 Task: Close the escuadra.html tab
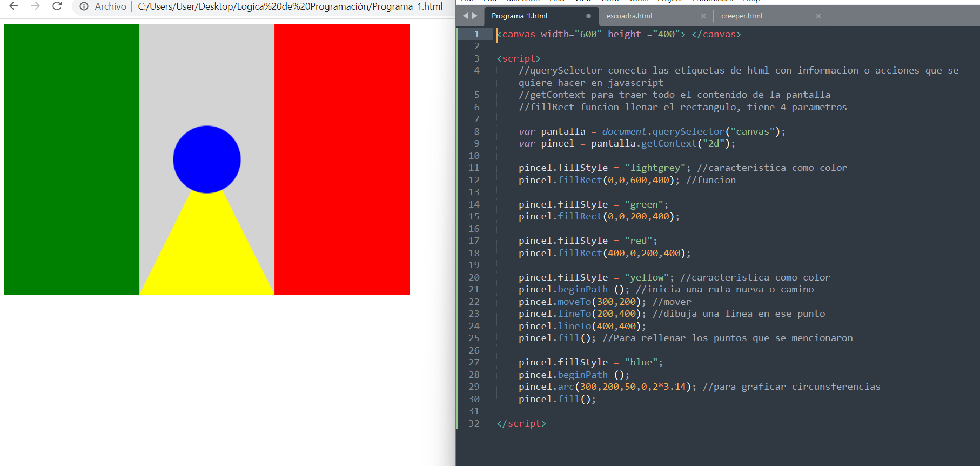703,16
